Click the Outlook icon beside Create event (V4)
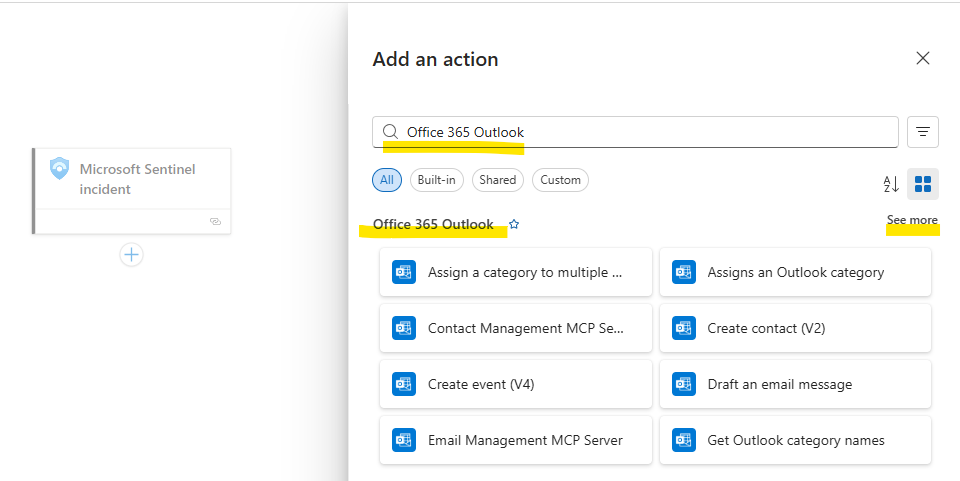Image resolution: width=960 pixels, height=481 pixels. (404, 384)
